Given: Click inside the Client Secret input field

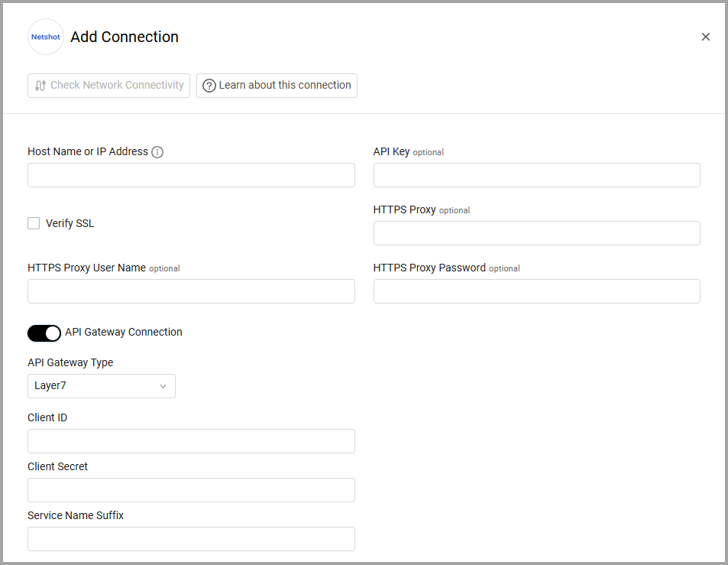Looking at the screenshot, I should click(191, 490).
